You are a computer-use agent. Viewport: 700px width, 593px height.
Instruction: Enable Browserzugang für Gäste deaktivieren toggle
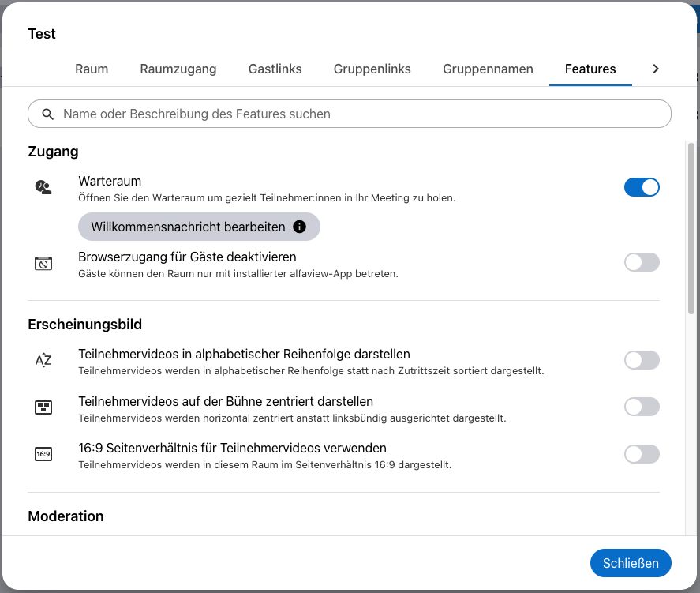pos(642,262)
